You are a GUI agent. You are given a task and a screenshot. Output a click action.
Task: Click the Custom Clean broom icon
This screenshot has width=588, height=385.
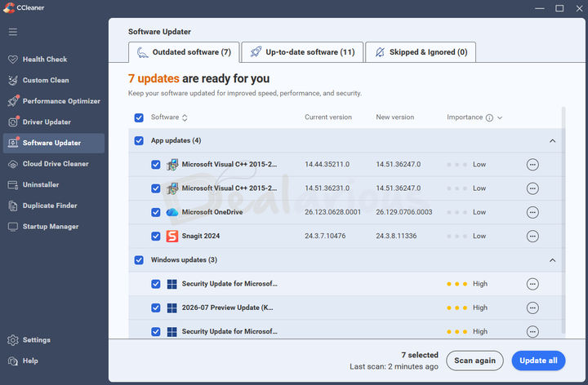13,80
